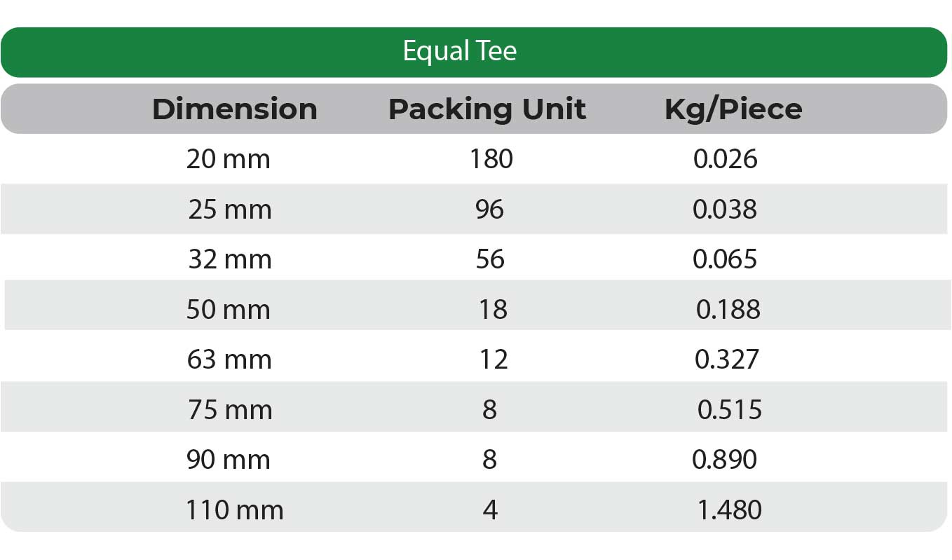Click packing unit value 96
The image size is (952, 560).
click(x=489, y=210)
